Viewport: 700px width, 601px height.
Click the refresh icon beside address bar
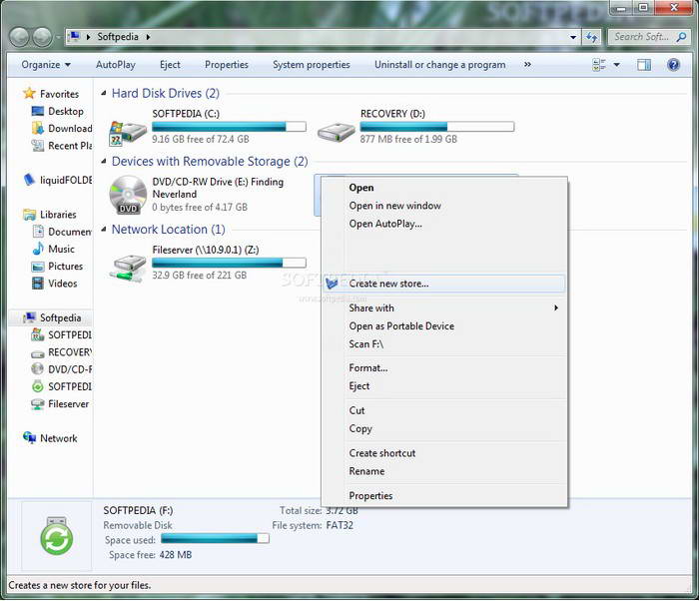pyautogui.click(x=591, y=37)
